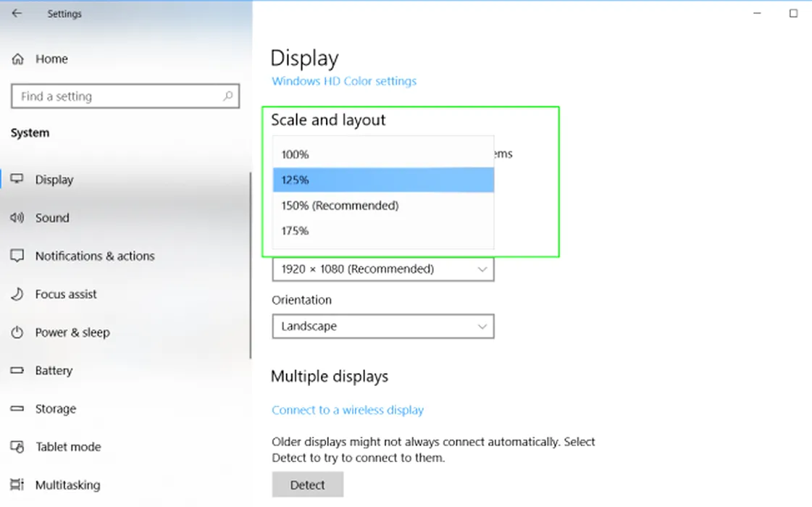Open the 1920 × 1080 resolution dropdown
The image size is (812, 507).
(383, 269)
